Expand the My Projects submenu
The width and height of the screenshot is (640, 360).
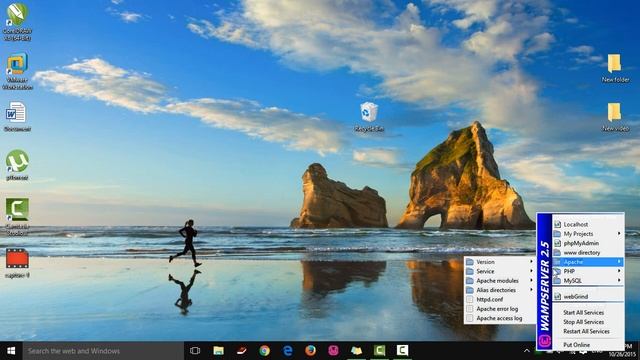(588, 234)
